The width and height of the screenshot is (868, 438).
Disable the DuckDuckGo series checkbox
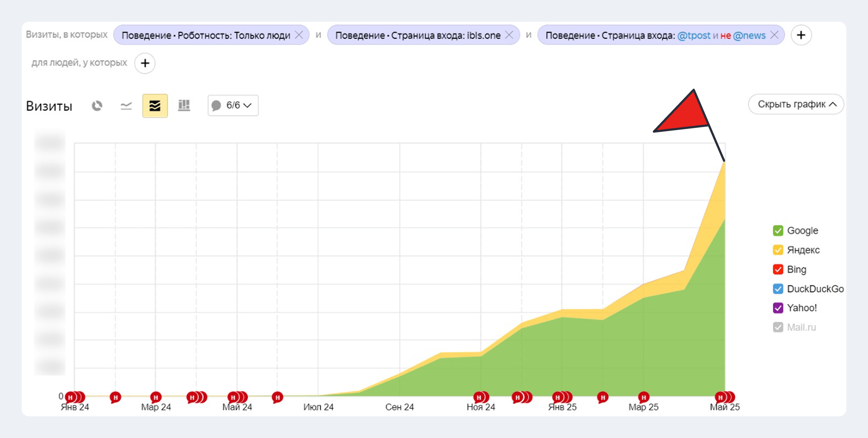(x=778, y=289)
